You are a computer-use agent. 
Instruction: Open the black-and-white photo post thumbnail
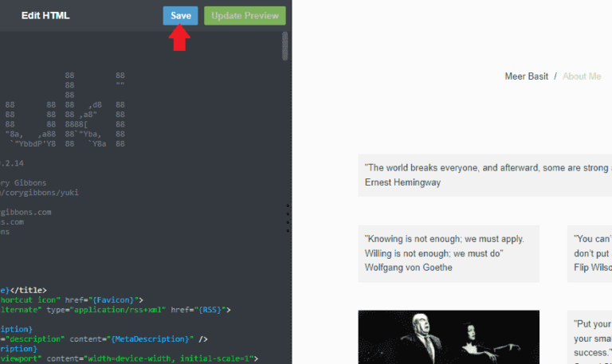449,338
